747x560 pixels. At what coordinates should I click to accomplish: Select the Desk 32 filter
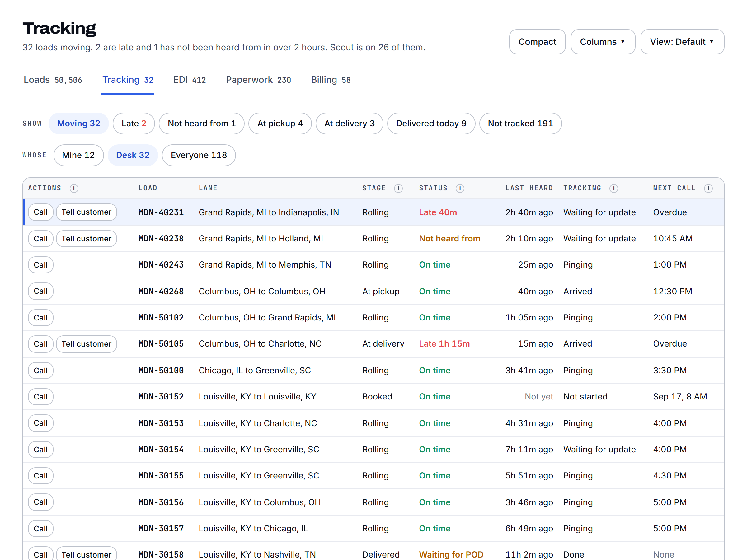pyautogui.click(x=133, y=155)
